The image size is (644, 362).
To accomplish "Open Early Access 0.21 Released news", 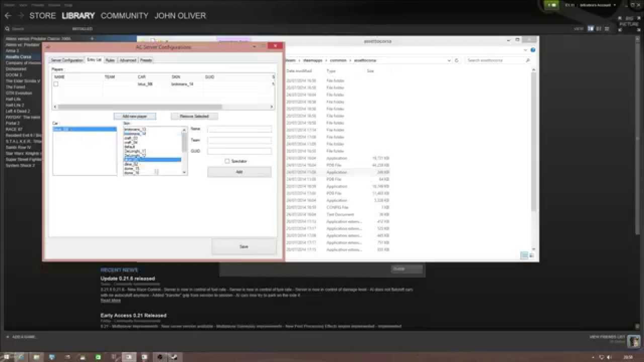I will tap(133, 315).
